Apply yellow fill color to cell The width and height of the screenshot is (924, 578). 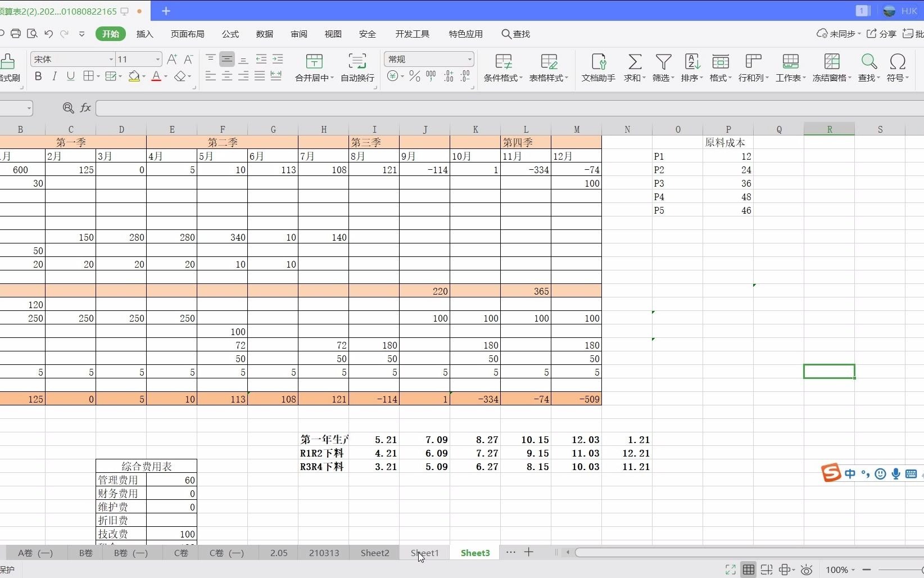click(x=134, y=76)
